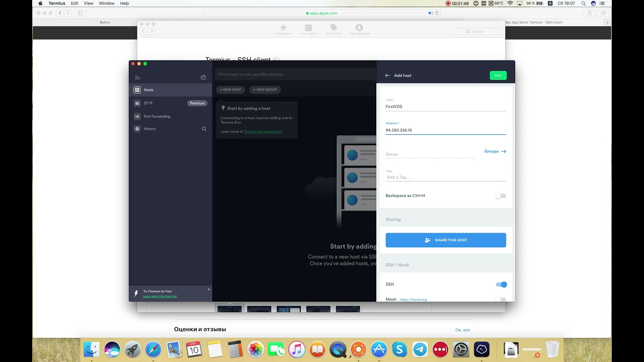Click the SFTP folder icon
Screen dimensions: 644x362
137,103
